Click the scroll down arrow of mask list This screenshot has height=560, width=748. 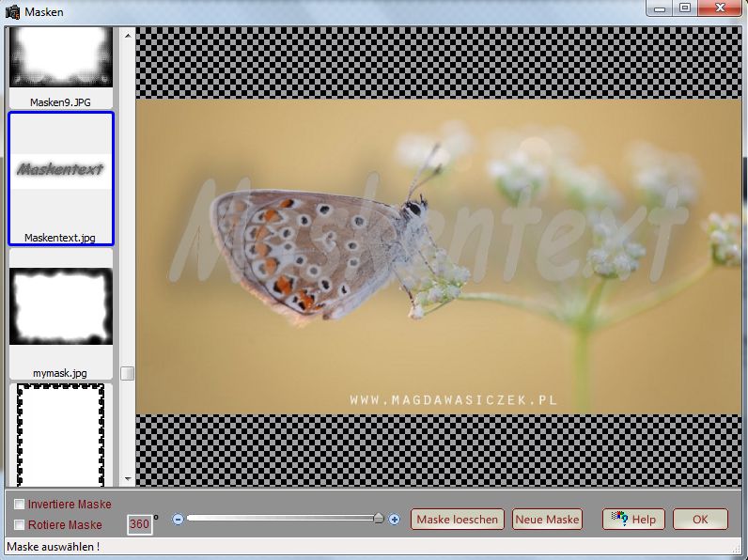click(x=127, y=478)
